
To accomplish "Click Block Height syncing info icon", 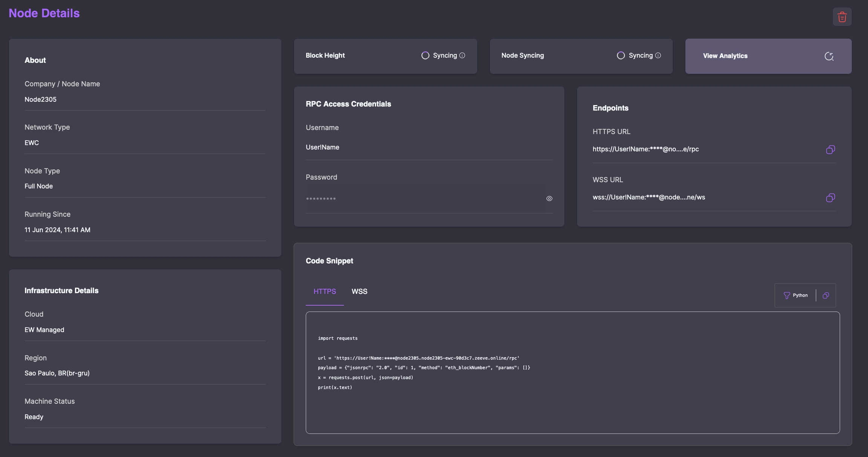I will [462, 55].
